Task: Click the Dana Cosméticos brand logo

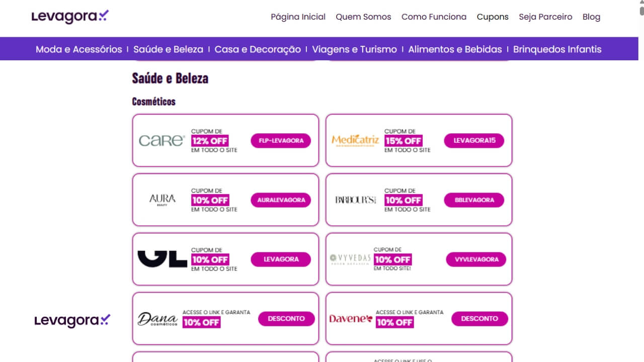Action: click(157, 319)
